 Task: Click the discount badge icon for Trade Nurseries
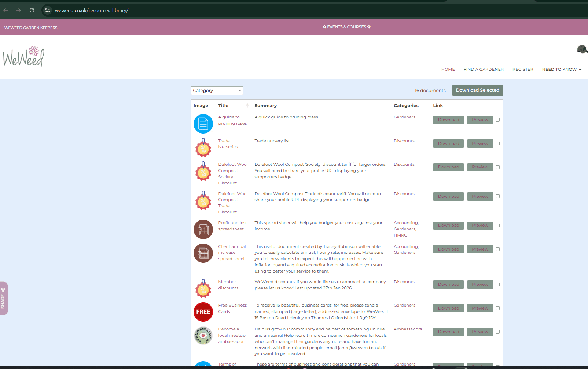click(203, 147)
